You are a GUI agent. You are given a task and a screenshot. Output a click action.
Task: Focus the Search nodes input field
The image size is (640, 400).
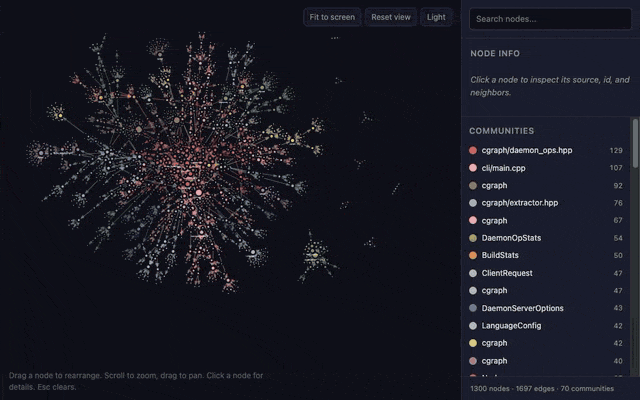(x=550, y=19)
